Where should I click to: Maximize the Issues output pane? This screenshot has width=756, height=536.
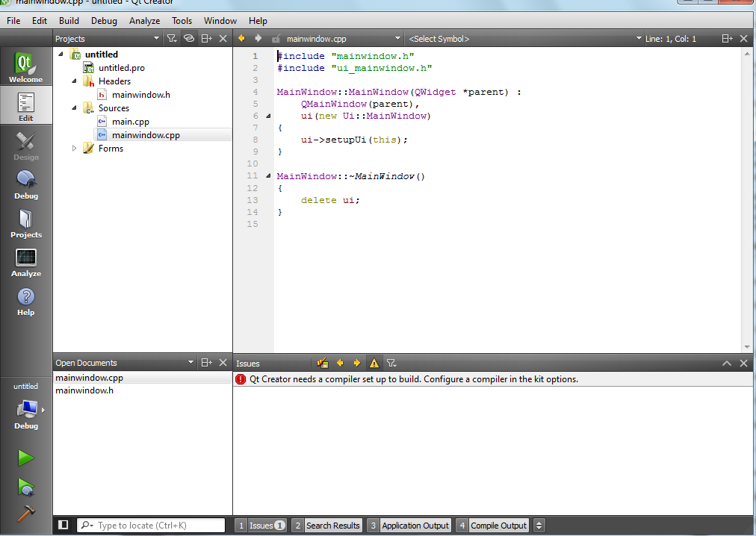point(727,364)
